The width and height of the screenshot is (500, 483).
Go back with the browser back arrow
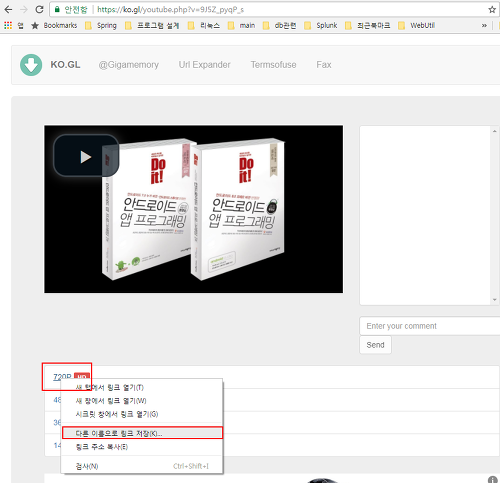pyautogui.click(x=8, y=9)
